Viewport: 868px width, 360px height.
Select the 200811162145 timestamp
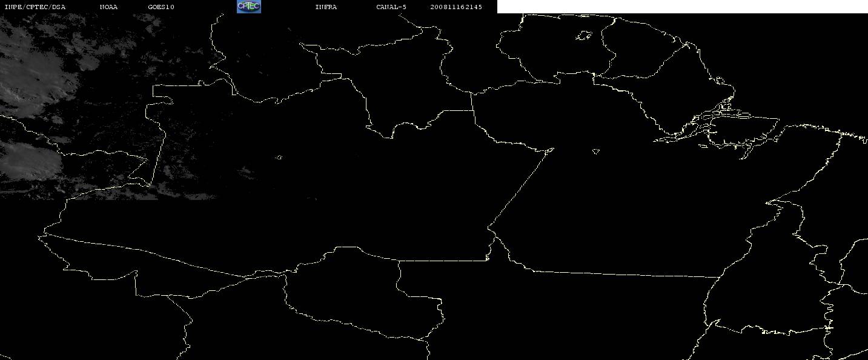tap(456, 7)
